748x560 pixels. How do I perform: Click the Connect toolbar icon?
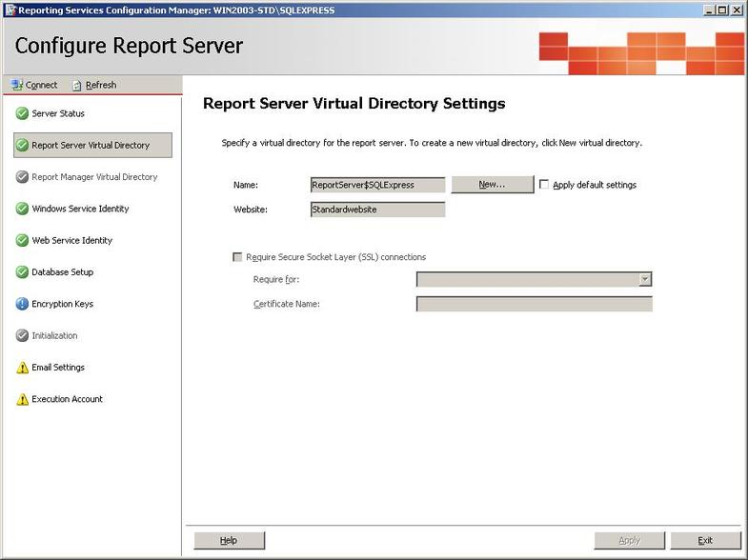tap(17, 85)
